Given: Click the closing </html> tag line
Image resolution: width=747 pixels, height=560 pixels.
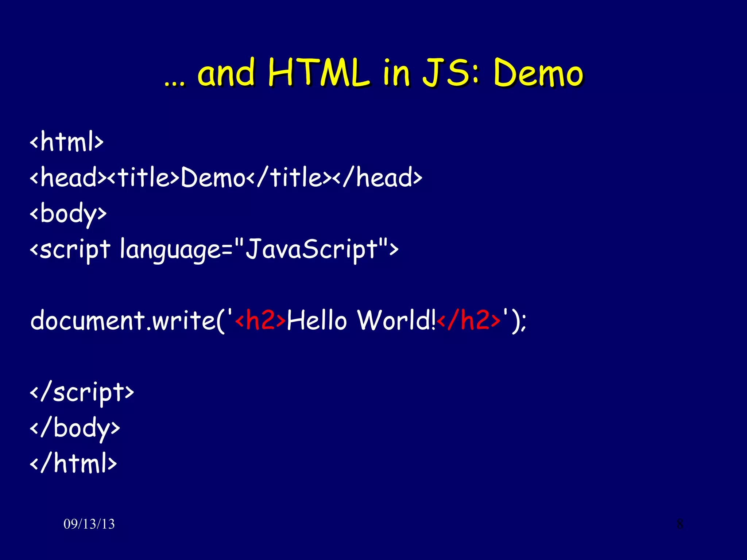Looking at the screenshot, I should click(73, 462).
